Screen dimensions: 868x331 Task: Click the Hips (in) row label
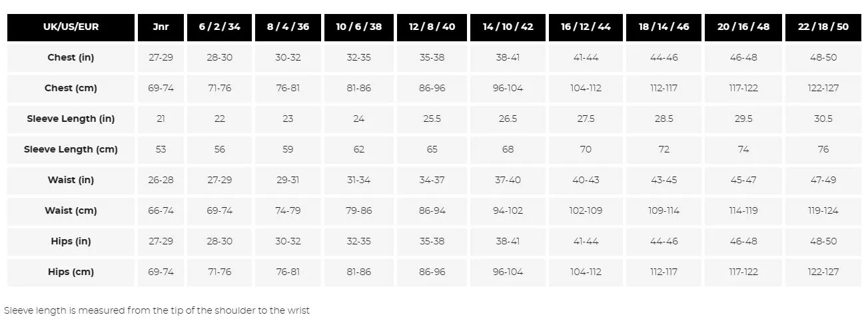pyautogui.click(x=71, y=241)
